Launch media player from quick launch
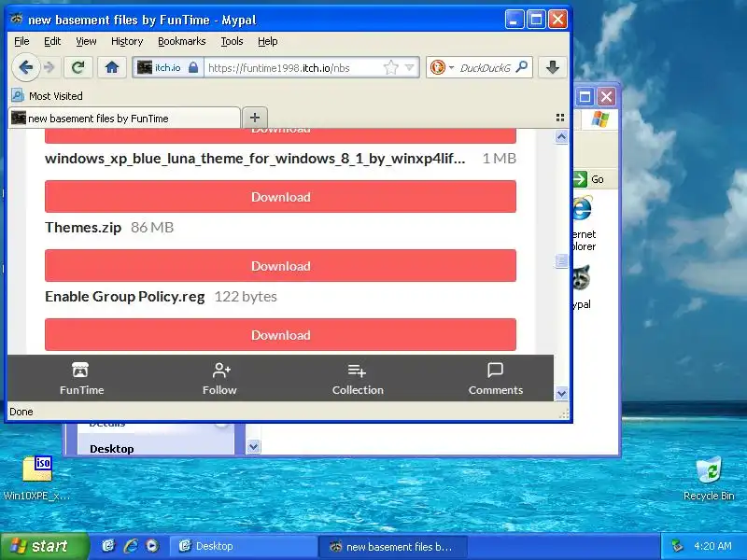747x560 pixels. pos(152,546)
